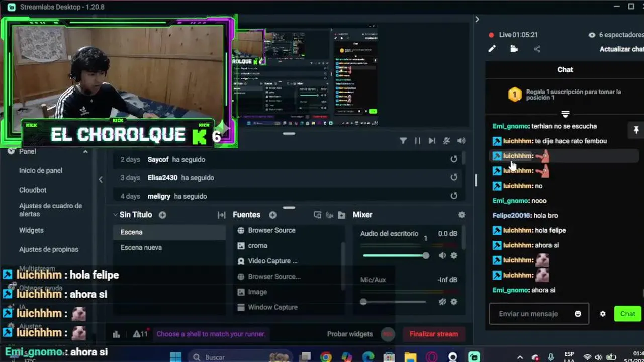Image resolution: width=644 pixels, height=362 pixels.
Task: Open emoji picker in chat
Action: (578, 314)
